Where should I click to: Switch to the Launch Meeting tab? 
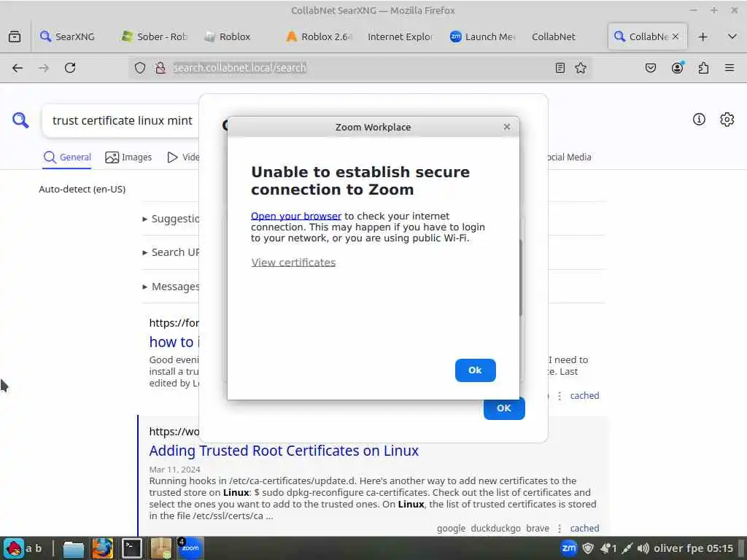point(482,36)
